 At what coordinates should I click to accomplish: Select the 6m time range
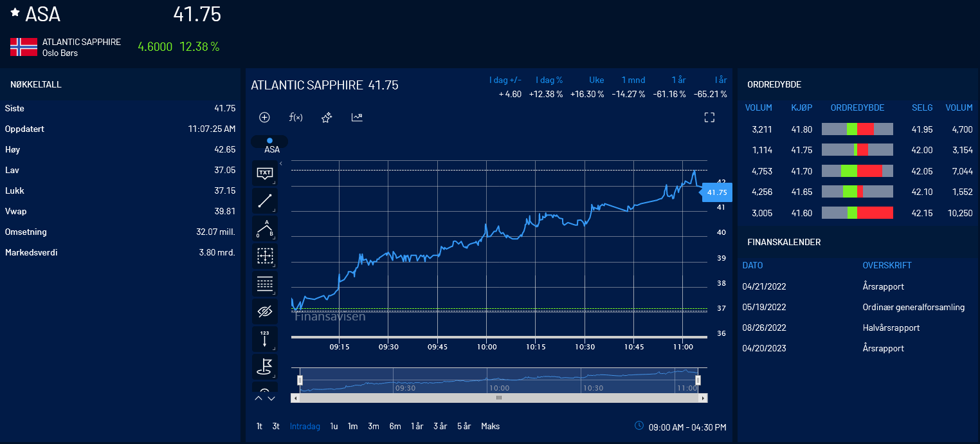(x=395, y=426)
